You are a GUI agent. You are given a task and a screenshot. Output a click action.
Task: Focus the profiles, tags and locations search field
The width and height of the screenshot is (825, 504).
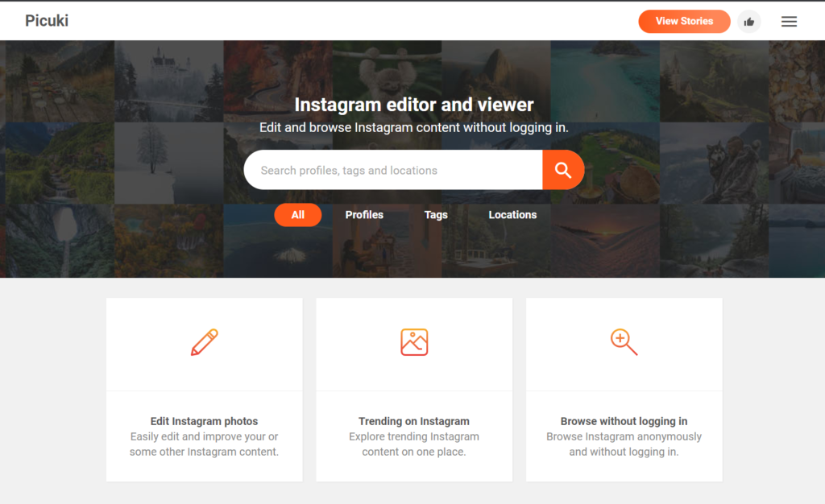pyautogui.click(x=393, y=170)
